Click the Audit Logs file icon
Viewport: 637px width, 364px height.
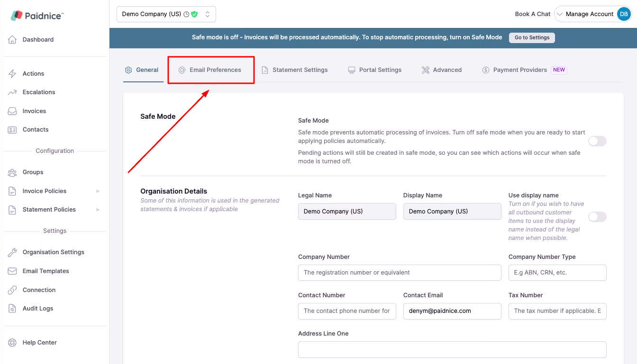13,309
